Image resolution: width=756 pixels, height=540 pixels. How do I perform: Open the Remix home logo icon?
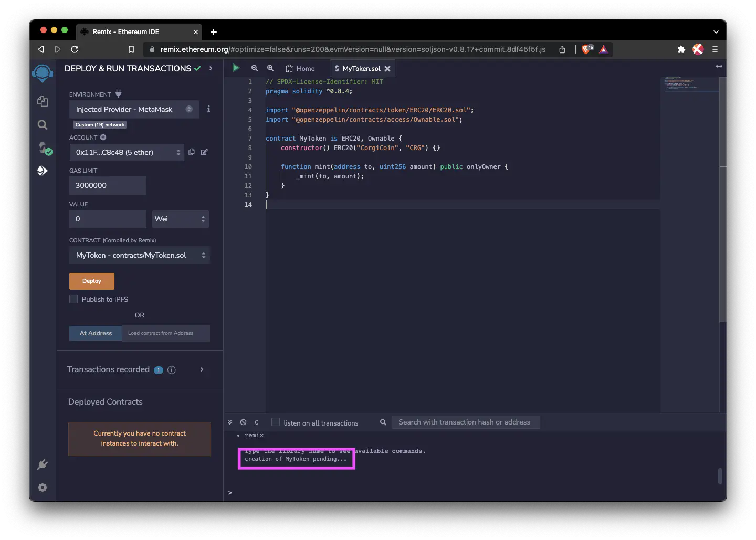click(x=43, y=73)
